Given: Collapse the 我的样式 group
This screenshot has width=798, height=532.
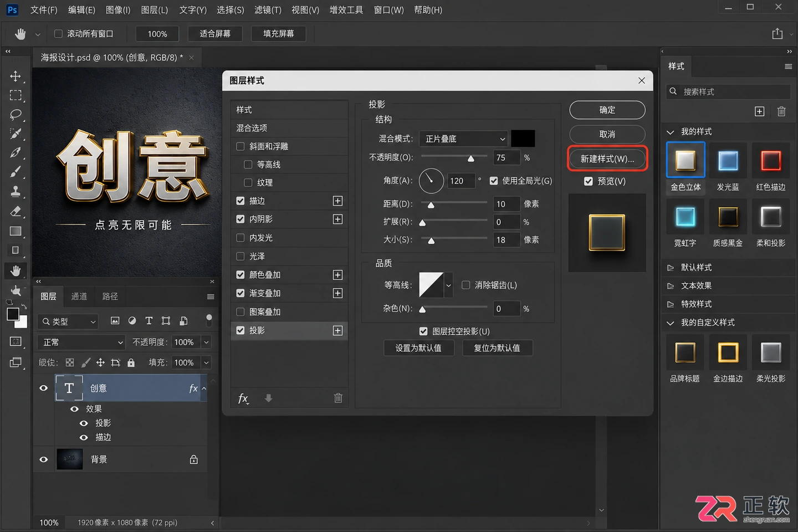Looking at the screenshot, I should pos(671,132).
